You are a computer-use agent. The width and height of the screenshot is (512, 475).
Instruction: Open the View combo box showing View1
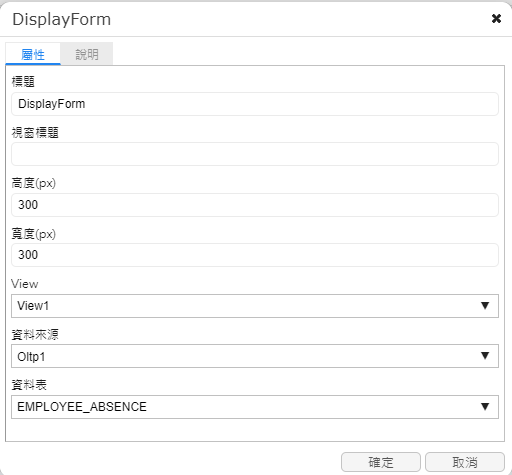(x=255, y=306)
